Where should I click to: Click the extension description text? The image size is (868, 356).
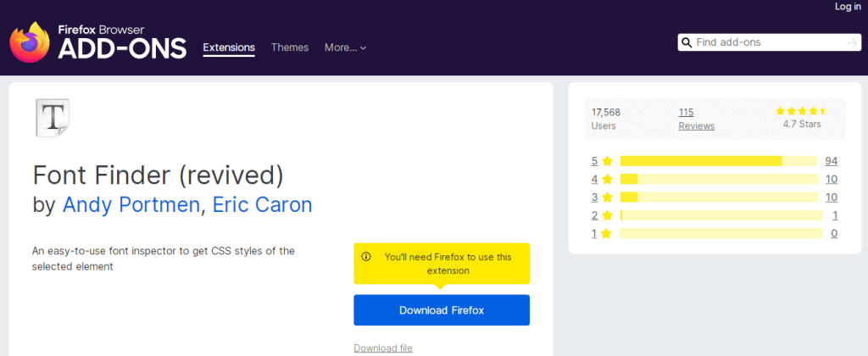[164, 259]
